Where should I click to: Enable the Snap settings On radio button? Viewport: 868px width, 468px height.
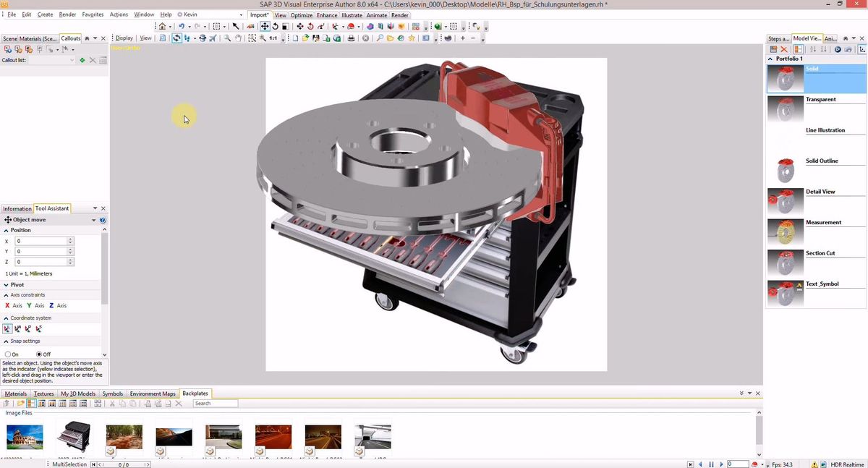tap(9, 354)
